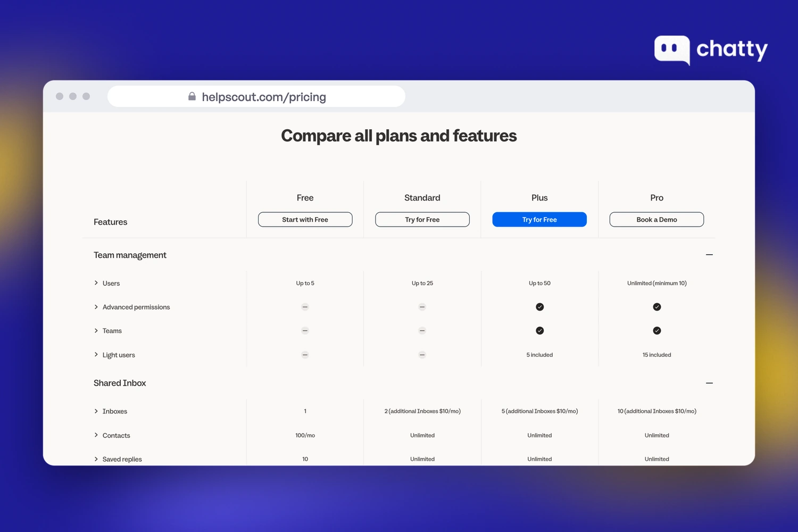Click the '15 included' light users cell
This screenshot has height=532, width=798.
click(656, 355)
